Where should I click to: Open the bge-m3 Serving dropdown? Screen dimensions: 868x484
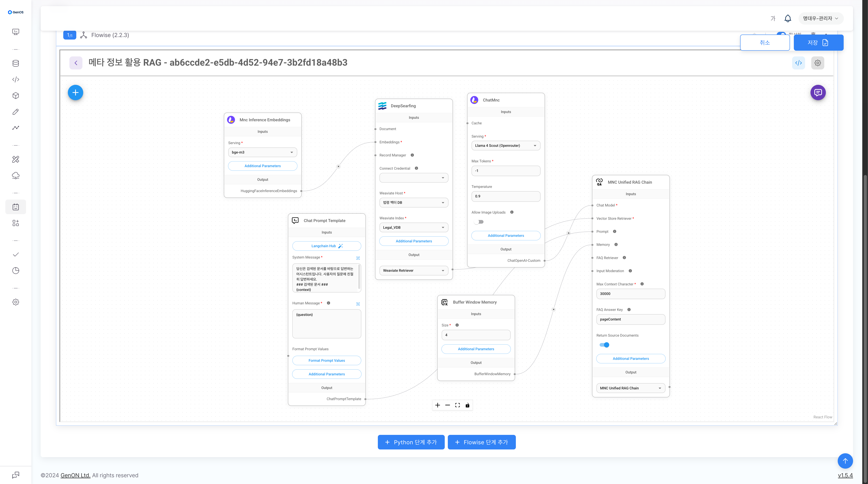click(x=262, y=152)
